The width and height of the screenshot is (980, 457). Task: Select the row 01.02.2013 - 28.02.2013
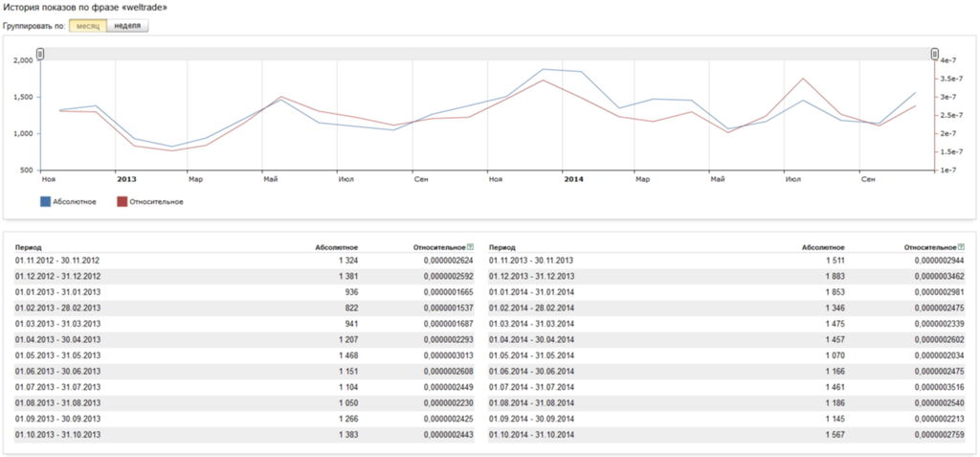[x=57, y=307]
